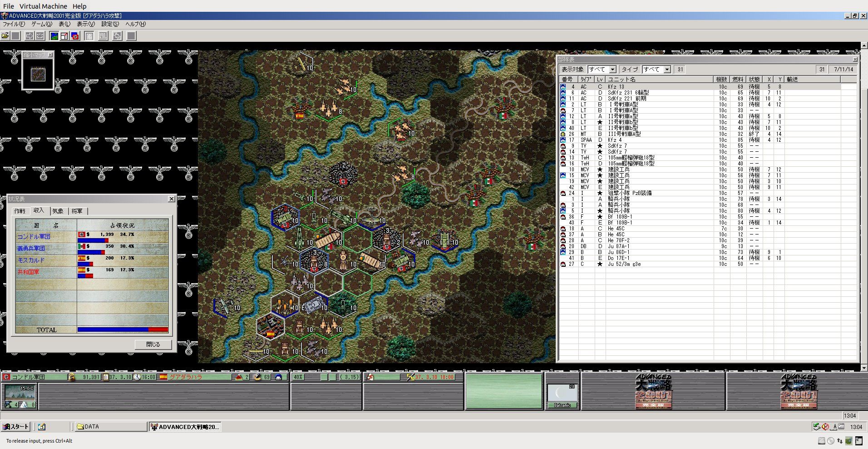
Task: Toggle the terrain map toolbar icon
Action: (x=54, y=36)
